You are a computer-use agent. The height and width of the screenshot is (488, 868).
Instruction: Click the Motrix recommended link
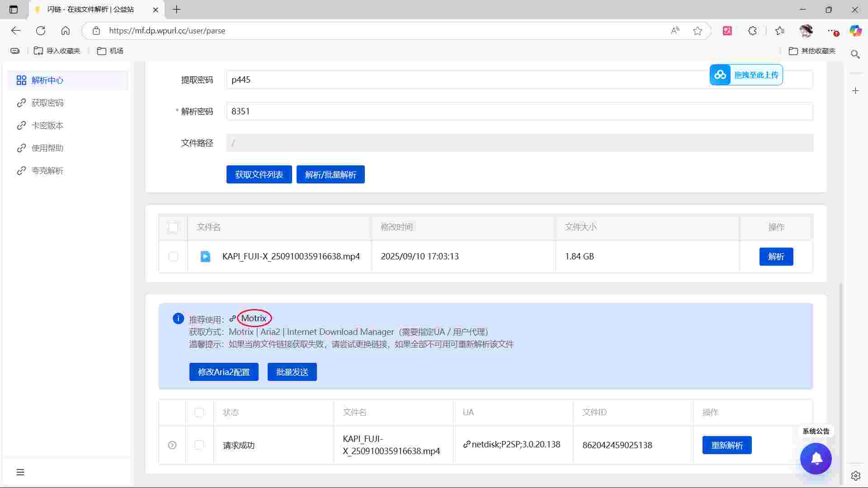[254, 319]
